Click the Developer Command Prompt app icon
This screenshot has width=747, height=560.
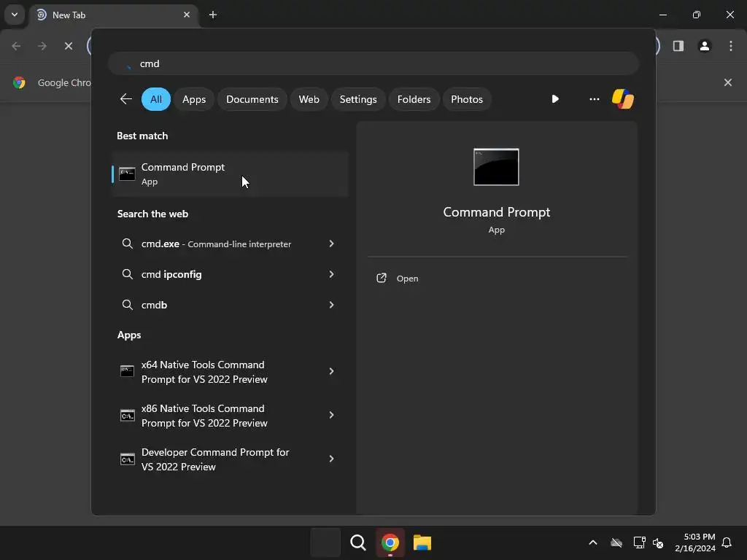coord(127,459)
